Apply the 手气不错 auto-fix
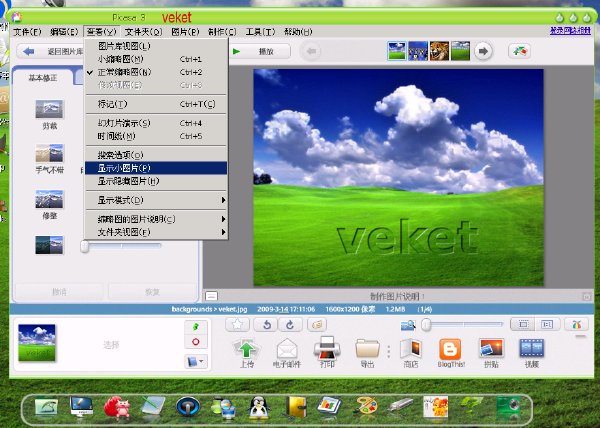 pos(49,159)
